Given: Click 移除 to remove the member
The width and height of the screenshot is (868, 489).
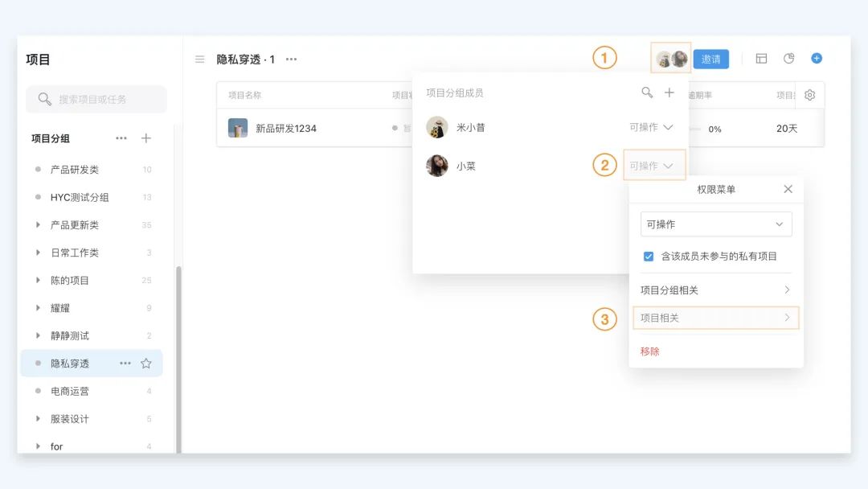Looking at the screenshot, I should 650,351.
